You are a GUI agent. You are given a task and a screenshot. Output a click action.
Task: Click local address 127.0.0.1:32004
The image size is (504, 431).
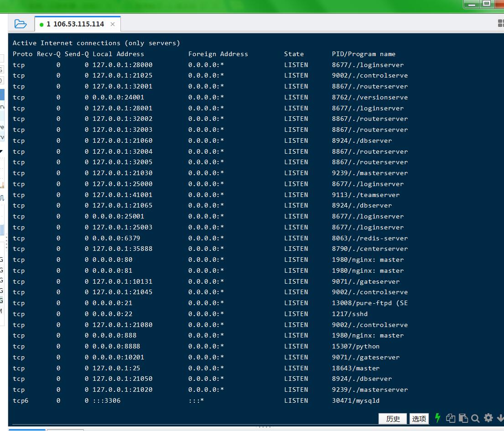[122, 152]
